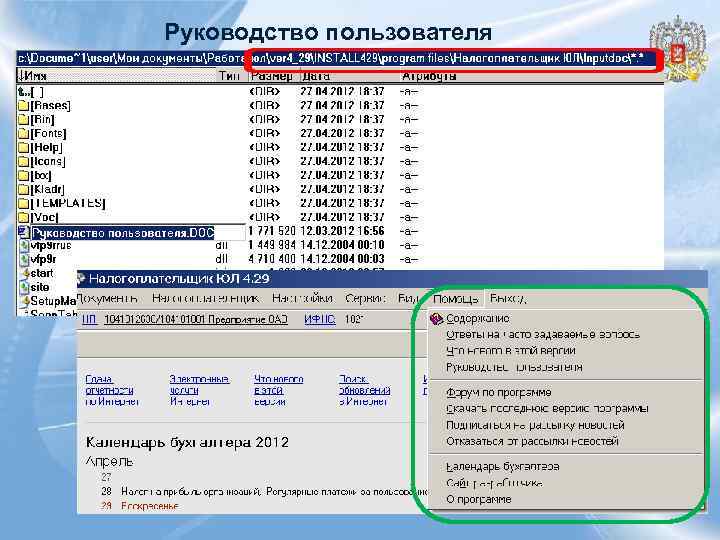Screen dimensions: 720x540
Task: Click the vfp9rrus dll file icon
Action: tap(24, 246)
